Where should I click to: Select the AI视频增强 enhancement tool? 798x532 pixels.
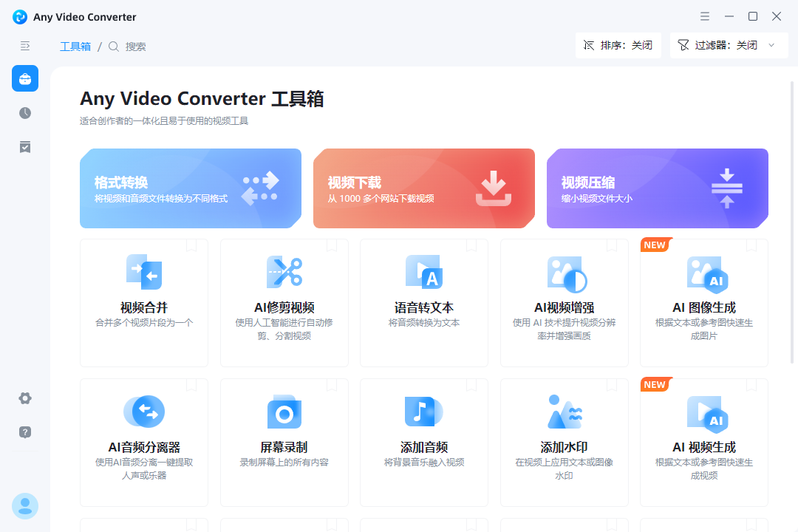tap(564, 303)
